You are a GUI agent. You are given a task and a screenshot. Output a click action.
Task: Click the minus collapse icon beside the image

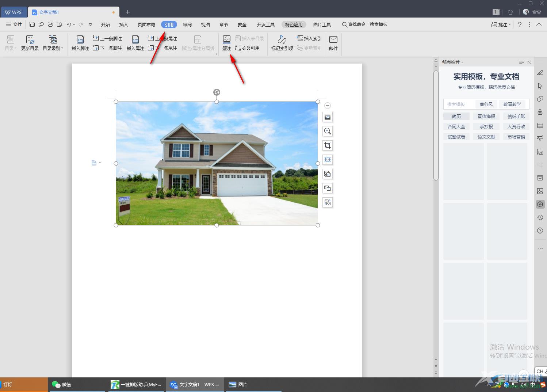[328, 106]
